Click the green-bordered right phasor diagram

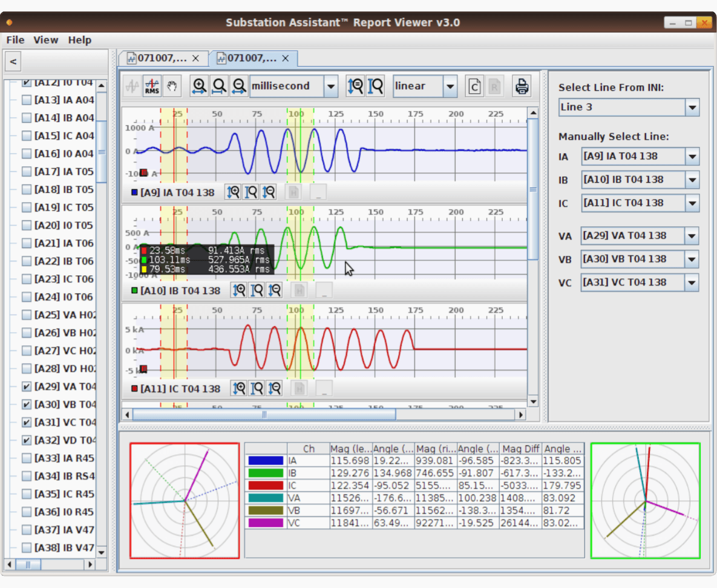click(x=646, y=500)
